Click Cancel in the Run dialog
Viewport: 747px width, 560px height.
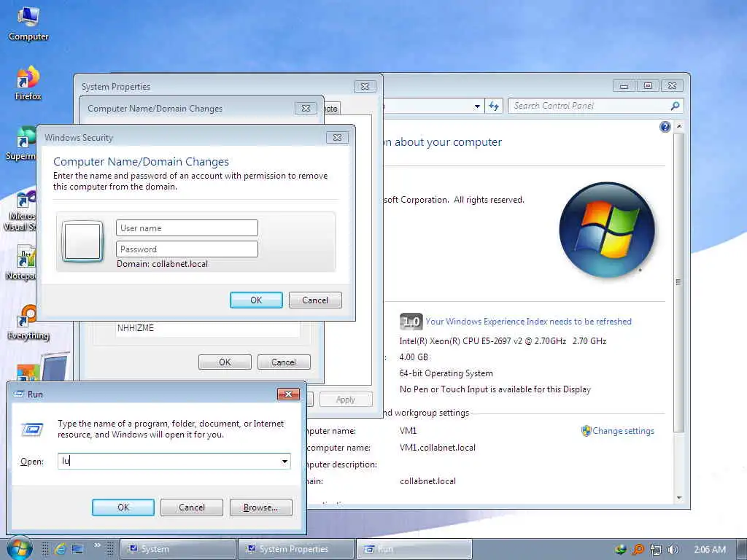192,507
